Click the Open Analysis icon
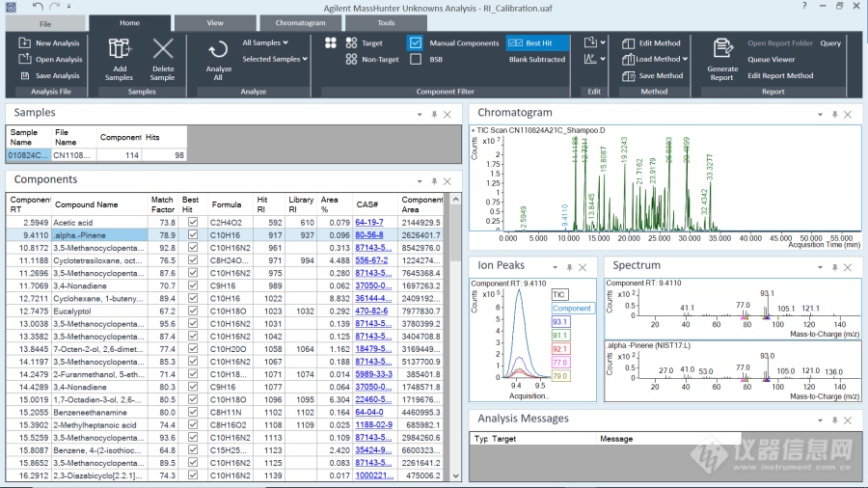868x488 pixels. point(24,59)
